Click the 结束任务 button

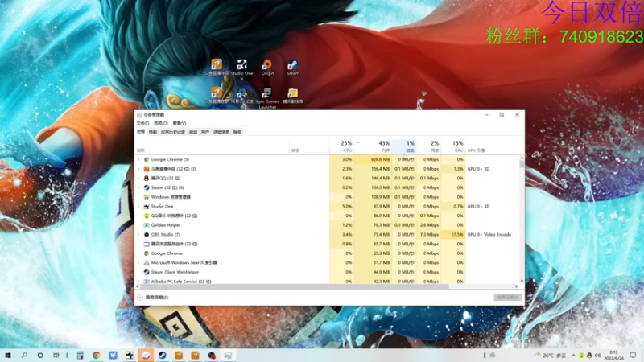point(508,297)
